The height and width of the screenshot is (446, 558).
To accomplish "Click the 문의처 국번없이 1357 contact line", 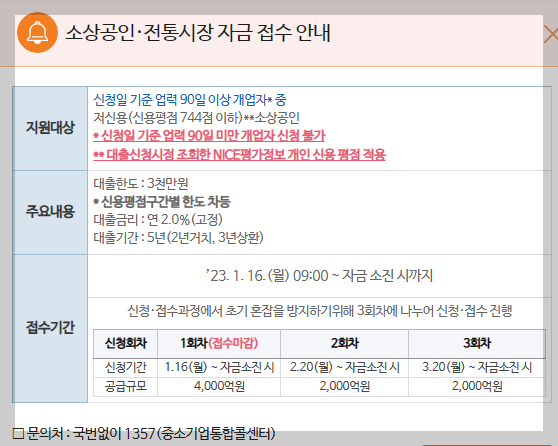I will point(144,434).
